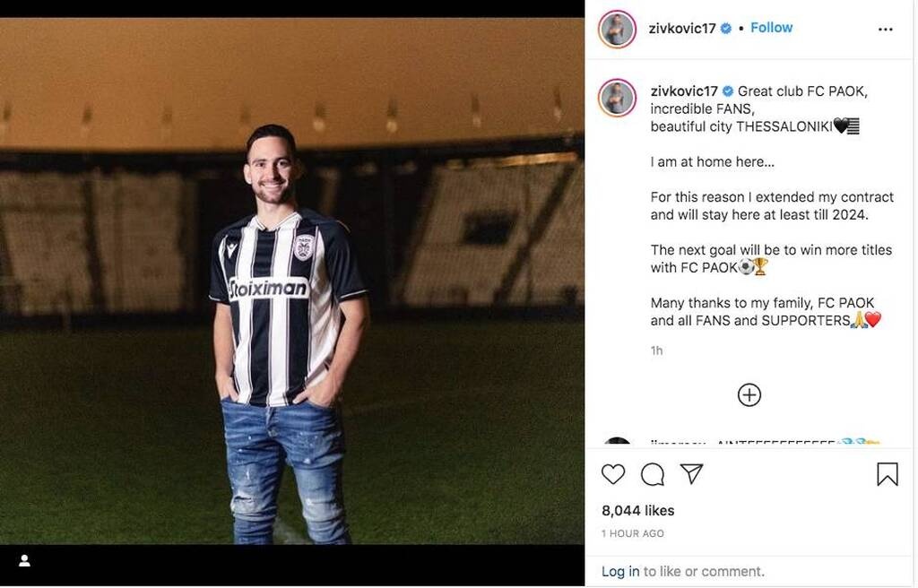Click the avatar beside the caption
Viewport: 918px width, 588px height.
[x=617, y=98]
